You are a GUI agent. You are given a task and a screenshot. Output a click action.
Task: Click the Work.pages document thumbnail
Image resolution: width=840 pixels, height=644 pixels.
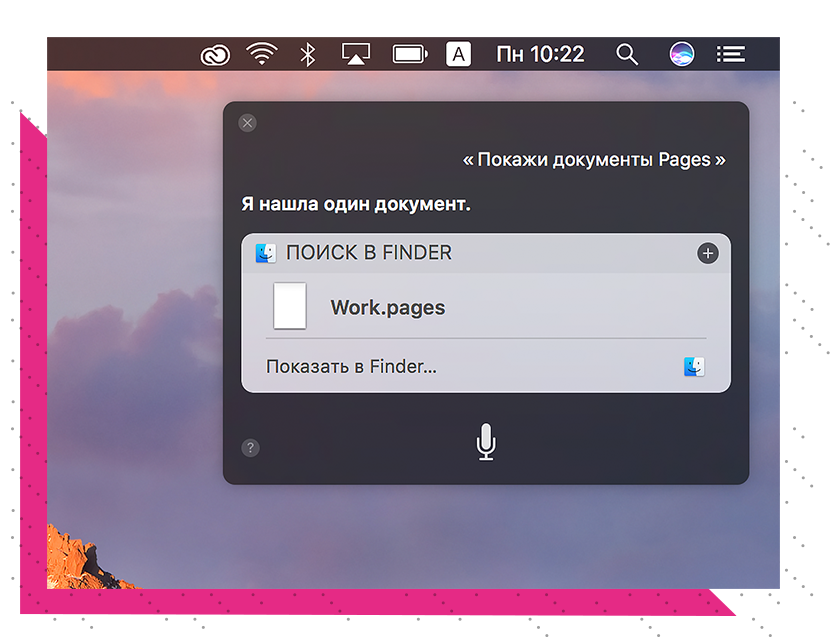pos(290,306)
